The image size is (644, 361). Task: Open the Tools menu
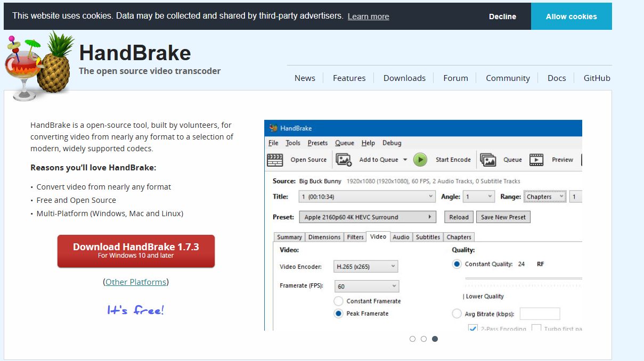click(x=293, y=143)
